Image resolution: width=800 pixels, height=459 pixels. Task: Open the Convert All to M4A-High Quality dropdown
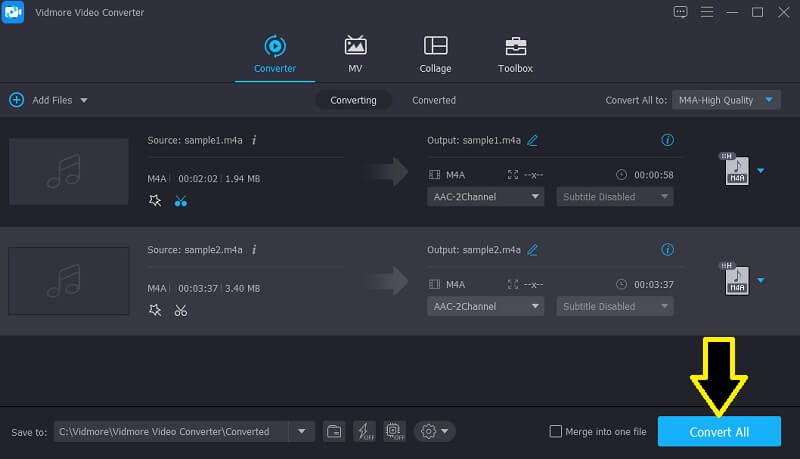point(726,100)
